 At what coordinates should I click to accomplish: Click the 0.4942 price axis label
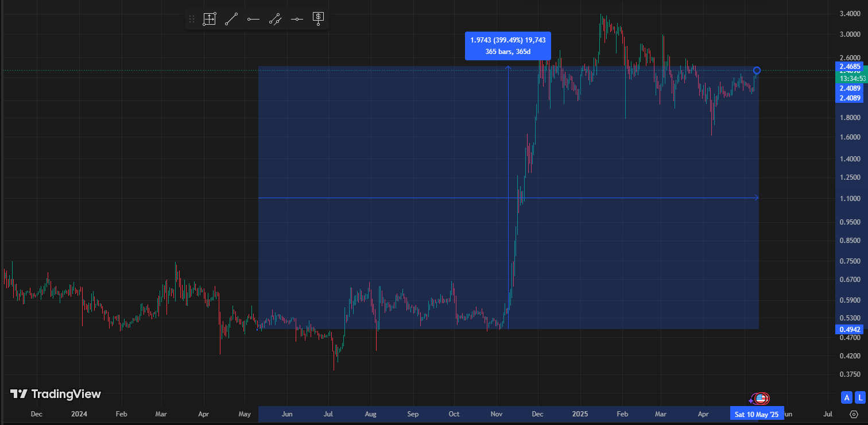(x=850, y=330)
